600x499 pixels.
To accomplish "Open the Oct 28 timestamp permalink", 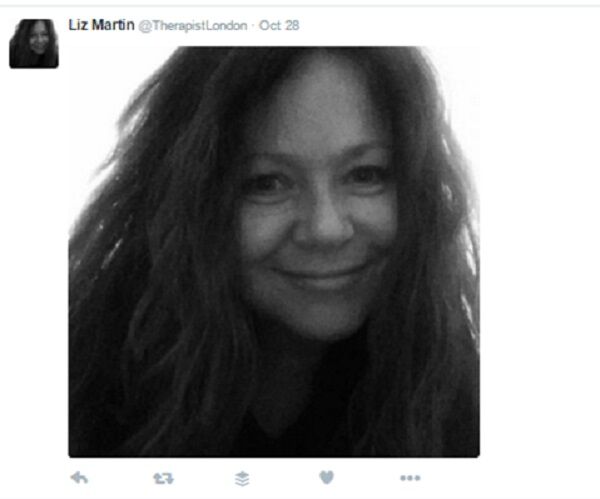I will (279, 26).
